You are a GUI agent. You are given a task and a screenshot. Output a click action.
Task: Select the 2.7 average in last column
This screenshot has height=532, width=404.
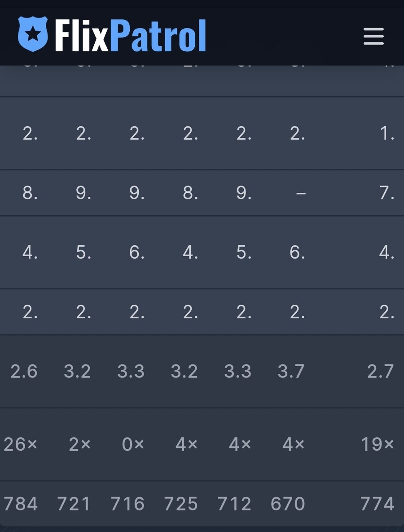pos(380,371)
